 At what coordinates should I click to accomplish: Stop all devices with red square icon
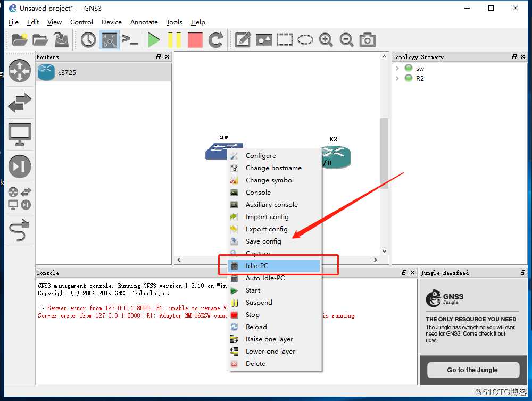[195, 40]
